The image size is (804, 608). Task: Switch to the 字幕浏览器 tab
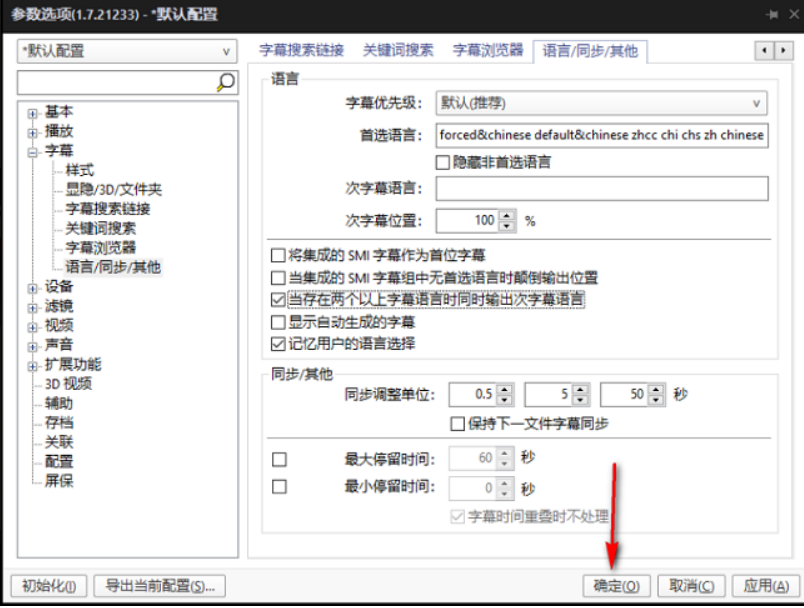click(488, 50)
